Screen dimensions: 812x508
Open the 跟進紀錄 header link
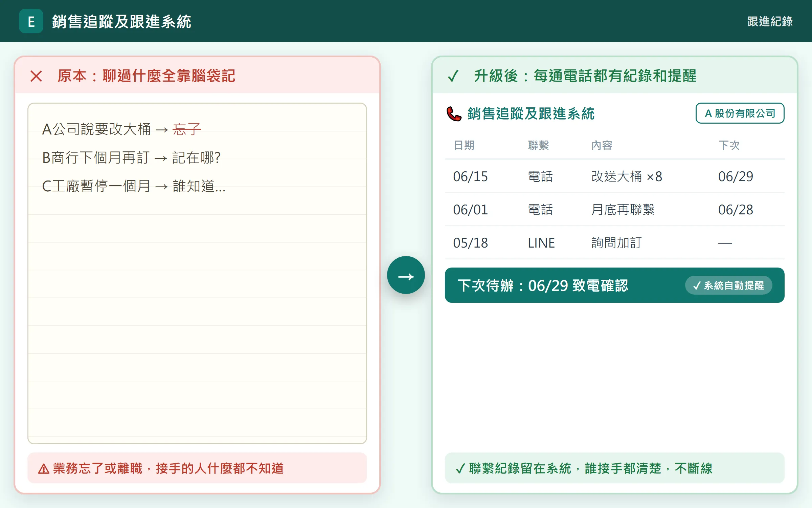(770, 21)
